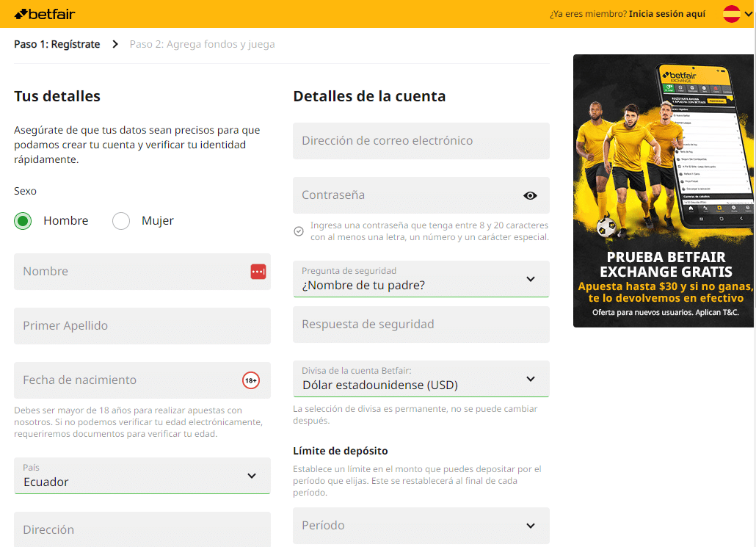Click the password requirements checkmark icon
Image resolution: width=756 pixels, height=547 pixels.
pos(299,231)
